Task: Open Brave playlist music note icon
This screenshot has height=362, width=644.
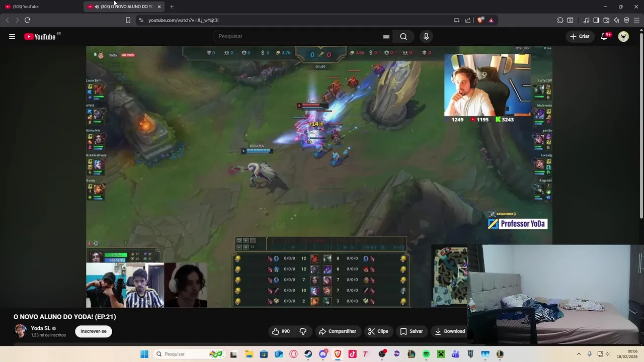Action: [586, 20]
